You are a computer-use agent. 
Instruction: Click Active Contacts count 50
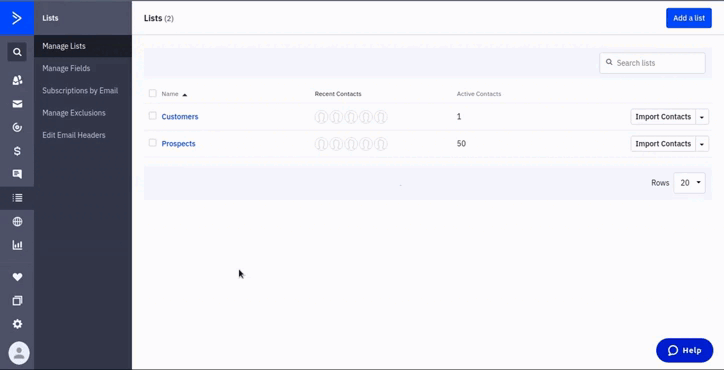[461, 144]
